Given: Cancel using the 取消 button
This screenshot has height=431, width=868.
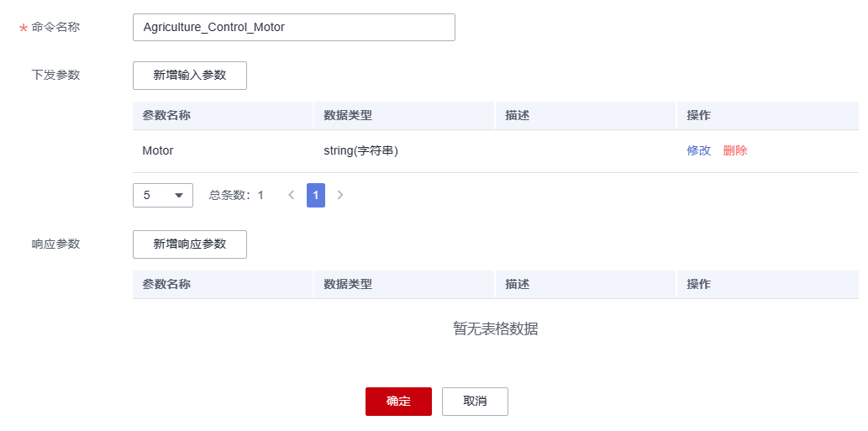Looking at the screenshot, I should [475, 401].
